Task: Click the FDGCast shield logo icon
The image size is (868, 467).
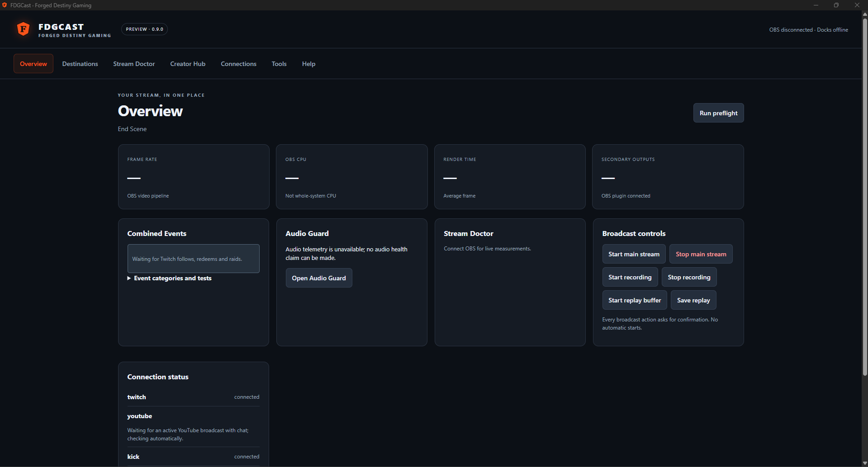Action: [23, 29]
